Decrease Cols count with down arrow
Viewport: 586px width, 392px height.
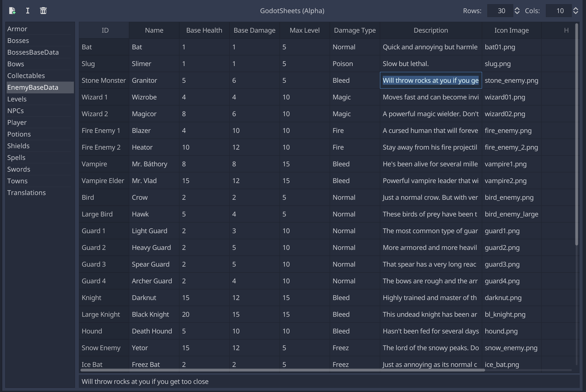point(575,13)
